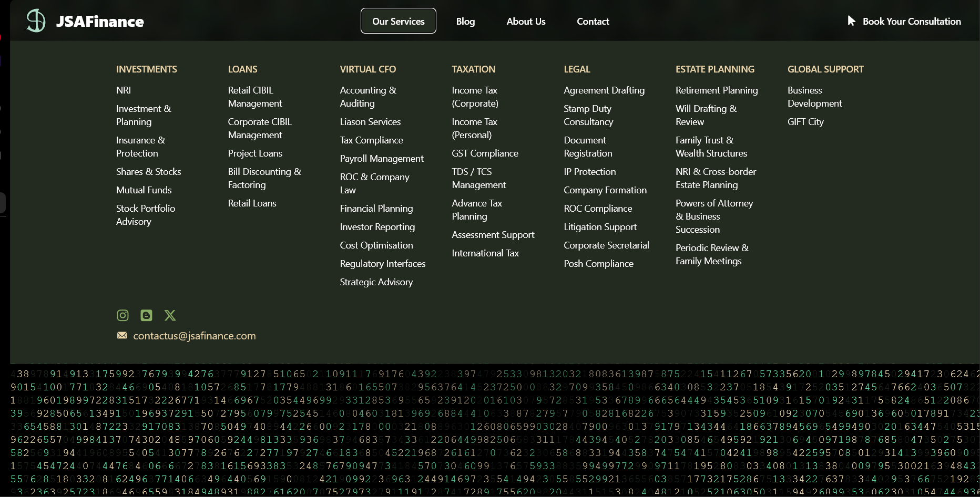
Task: Open the Blogger social icon
Action: (146, 315)
